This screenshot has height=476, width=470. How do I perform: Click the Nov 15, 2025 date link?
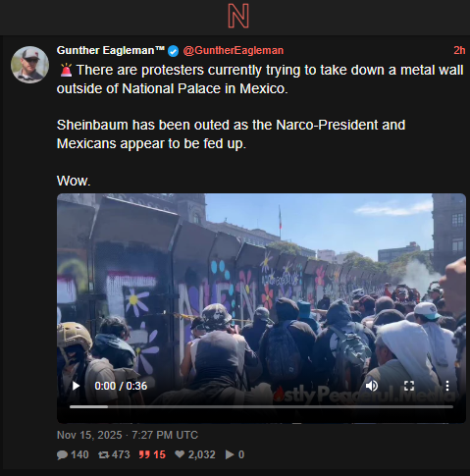tap(128, 435)
